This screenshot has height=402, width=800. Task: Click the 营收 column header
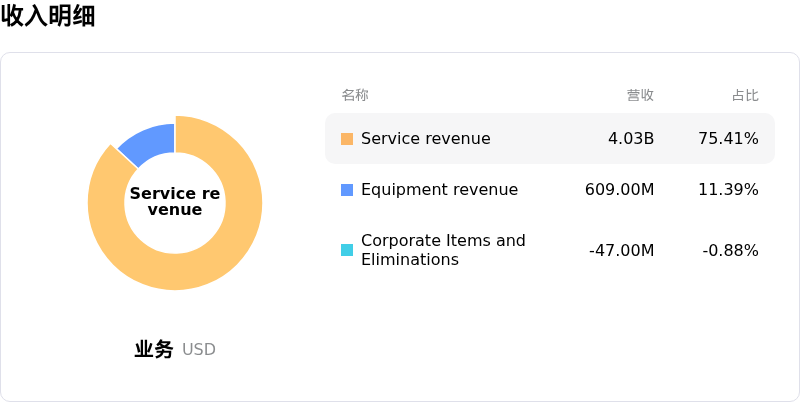640,95
